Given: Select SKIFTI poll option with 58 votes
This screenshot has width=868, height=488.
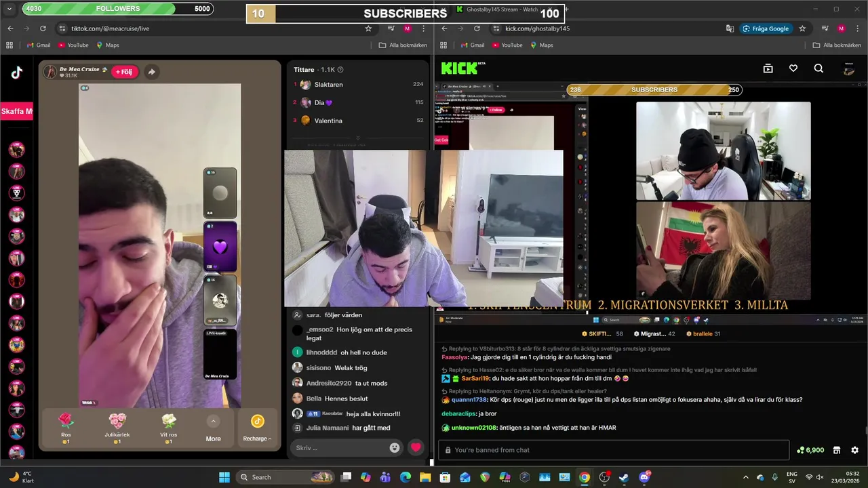Looking at the screenshot, I should coord(602,334).
